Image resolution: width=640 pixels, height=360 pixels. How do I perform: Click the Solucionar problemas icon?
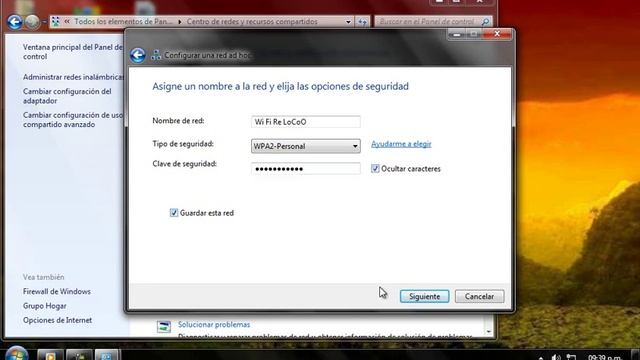(164, 327)
